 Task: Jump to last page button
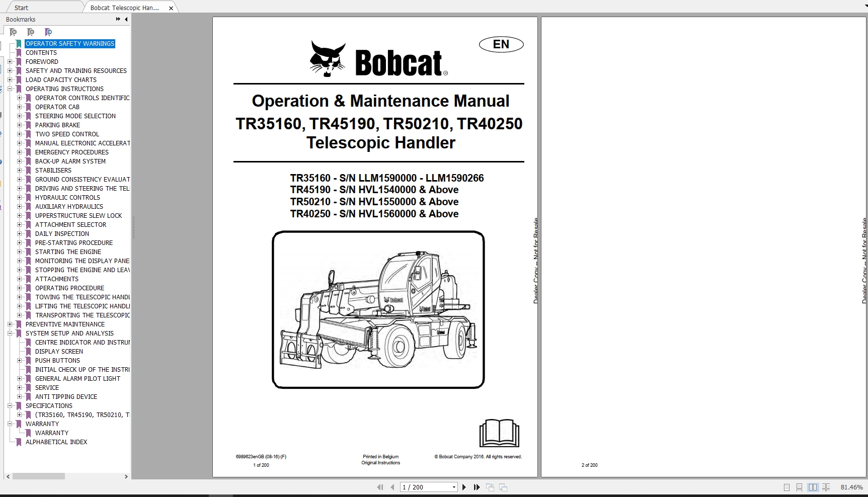(x=477, y=487)
